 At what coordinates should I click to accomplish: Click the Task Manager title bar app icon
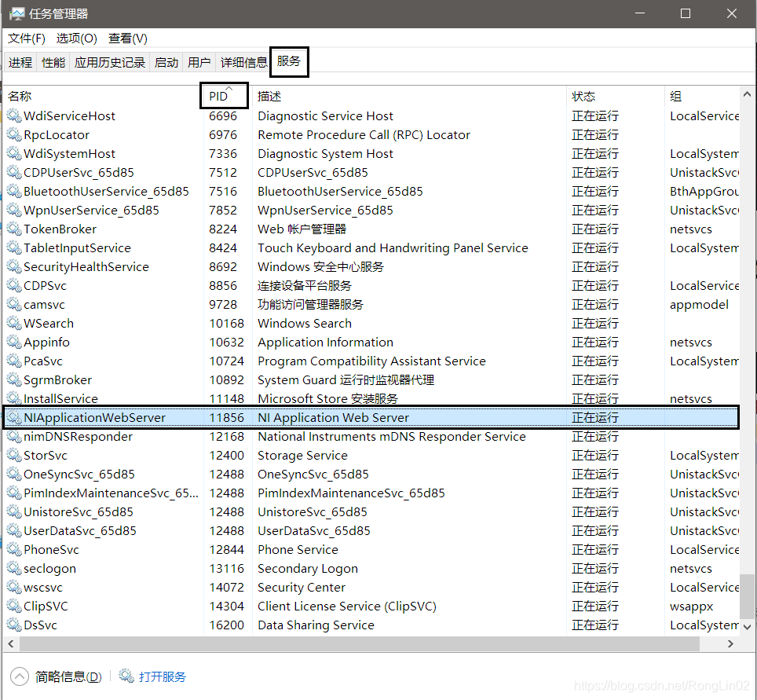coord(17,13)
